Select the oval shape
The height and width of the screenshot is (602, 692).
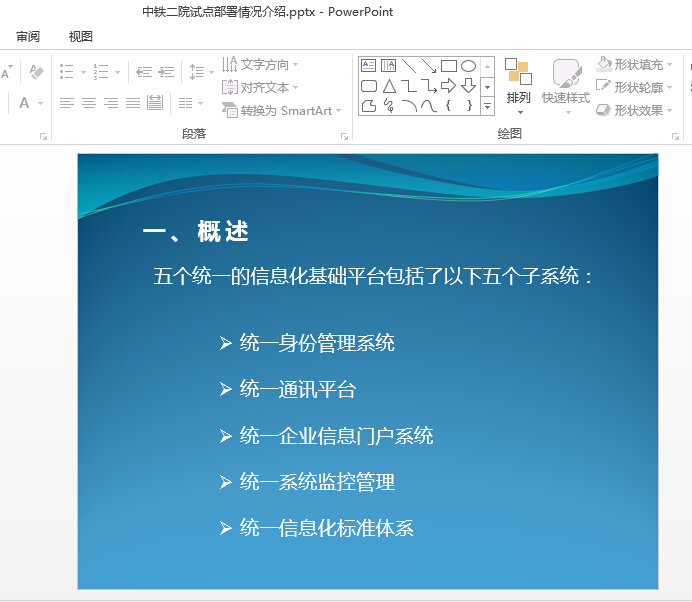click(x=468, y=66)
